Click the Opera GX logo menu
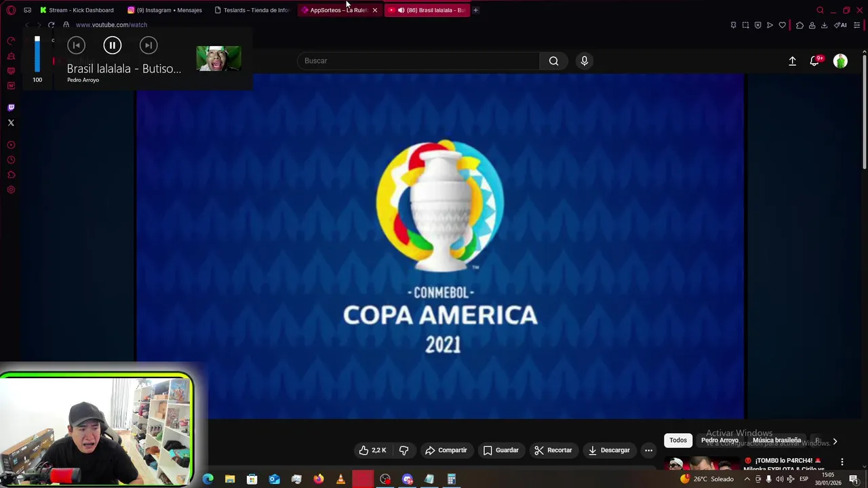The width and height of the screenshot is (868, 488). tap(11, 10)
